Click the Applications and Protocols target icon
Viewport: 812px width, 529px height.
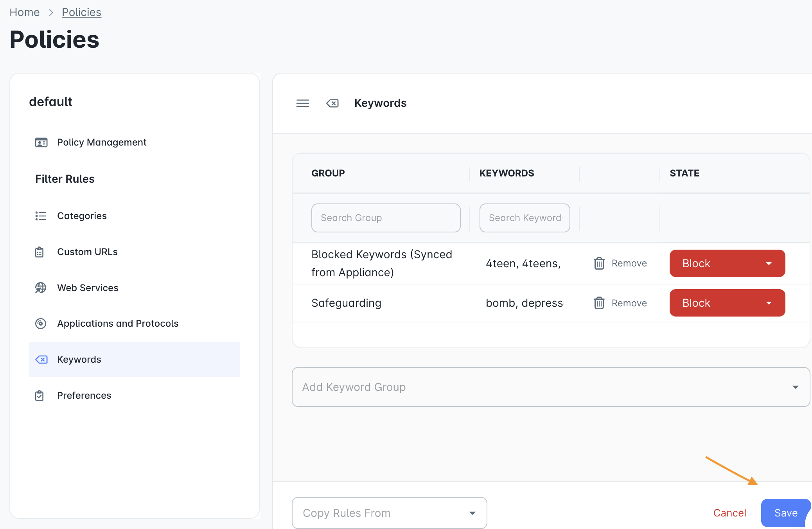[41, 324]
